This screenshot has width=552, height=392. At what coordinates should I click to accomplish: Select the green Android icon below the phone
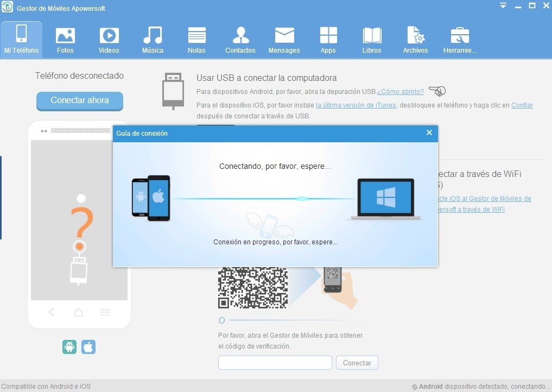[x=69, y=347]
